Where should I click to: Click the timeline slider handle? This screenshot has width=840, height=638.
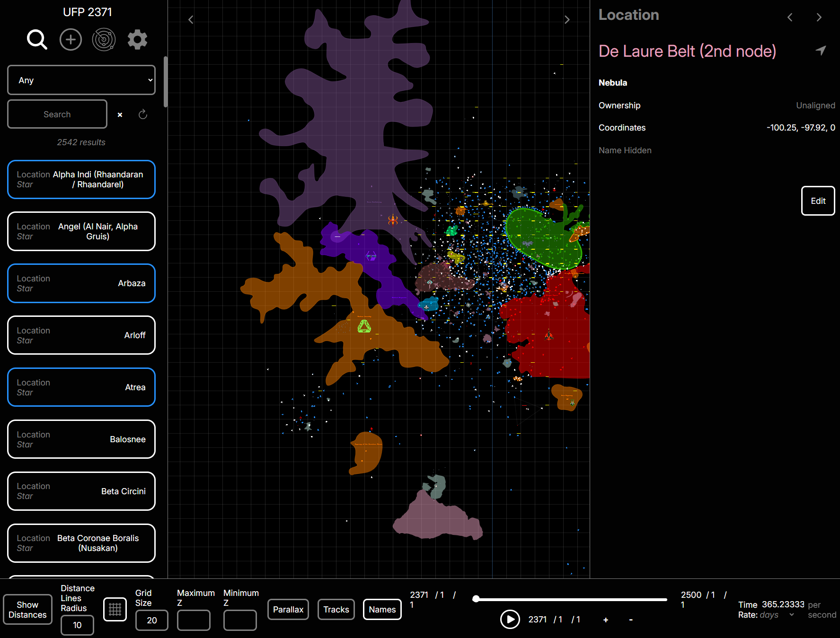476,599
